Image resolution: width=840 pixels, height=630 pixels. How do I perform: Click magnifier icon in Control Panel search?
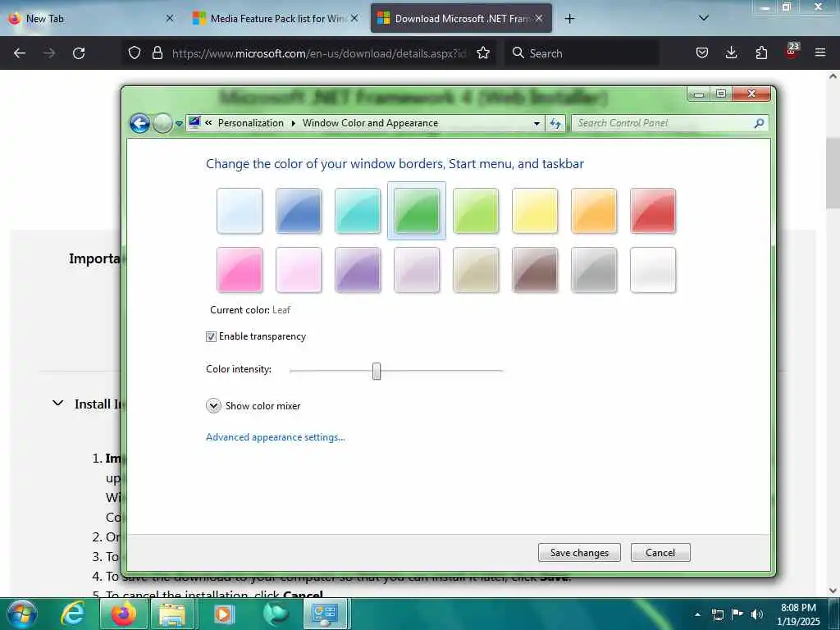[759, 123]
